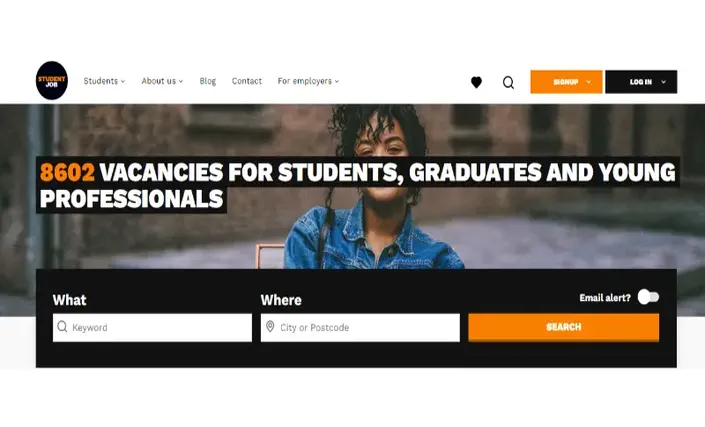Click the vacancies headline banner text
Viewport: 705px width, 427px height.
point(357,185)
